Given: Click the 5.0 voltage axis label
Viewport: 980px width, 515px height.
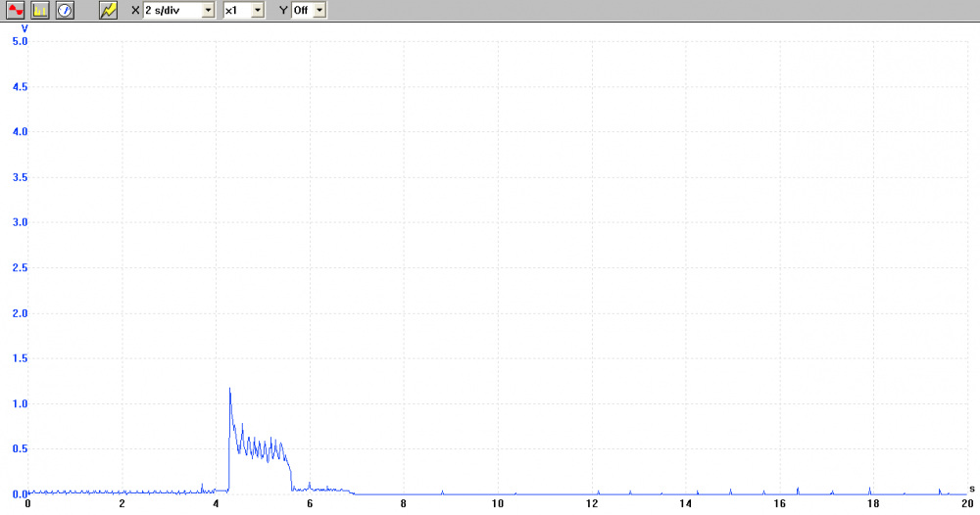Looking at the screenshot, I should (x=20, y=41).
